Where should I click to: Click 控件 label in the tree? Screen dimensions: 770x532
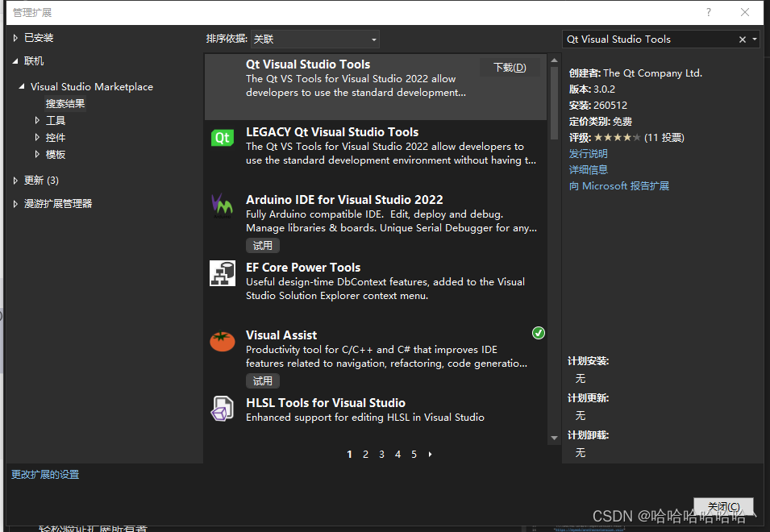click(x=56, y=138)
